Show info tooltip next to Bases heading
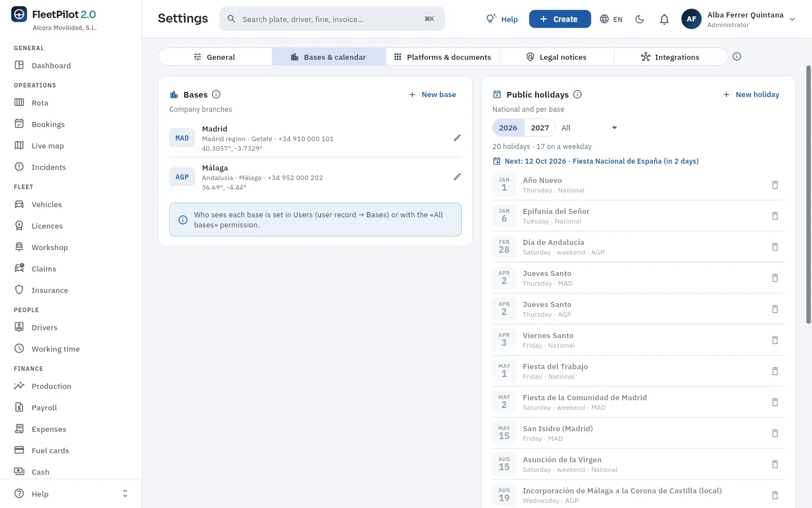Screen dimensions: 812x508 click(x=216, y=94)
